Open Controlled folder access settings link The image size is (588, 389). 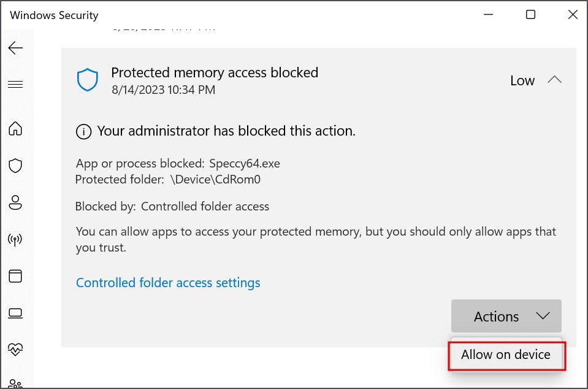click(168, 283)
